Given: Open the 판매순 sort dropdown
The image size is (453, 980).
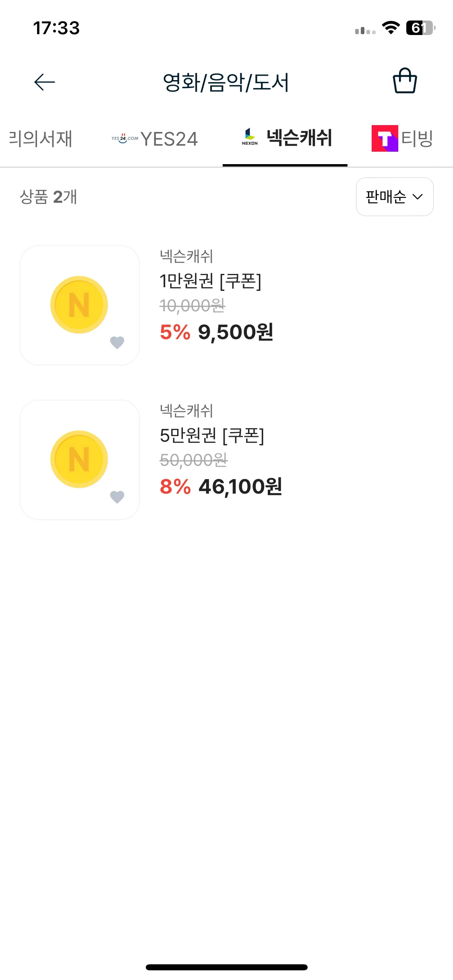Looking at the screenshot, I should [395, 197].
